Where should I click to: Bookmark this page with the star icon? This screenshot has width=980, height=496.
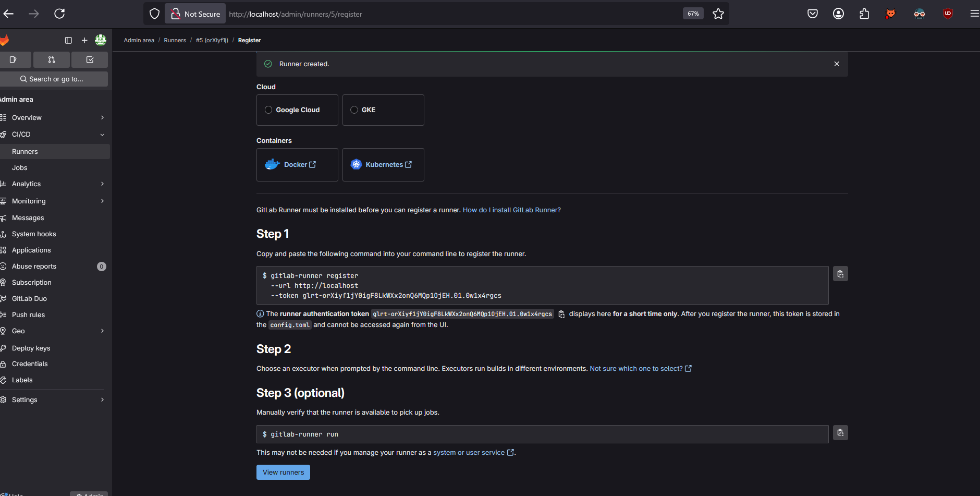point(718,14)
